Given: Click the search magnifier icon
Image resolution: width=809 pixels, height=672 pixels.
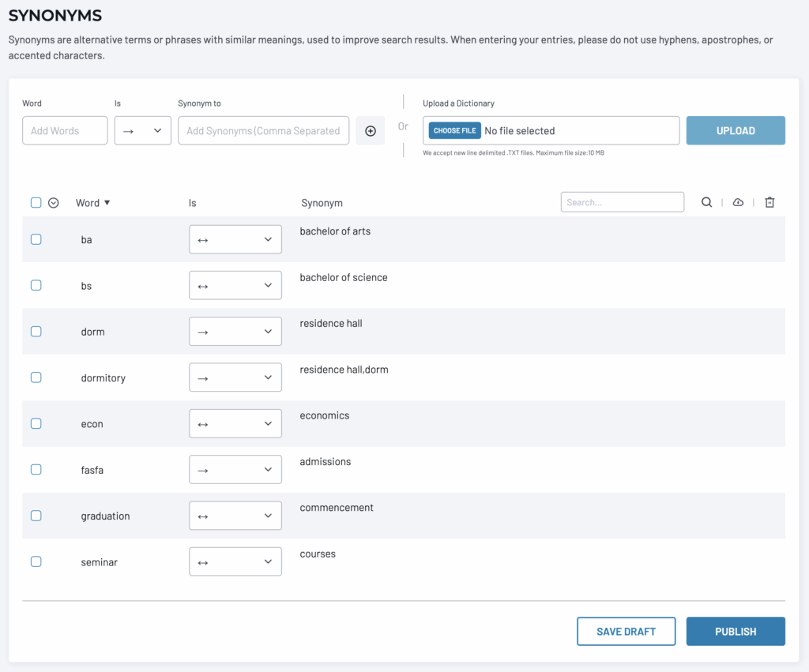Looking at the screenshot, I should click(x=706, y=202).
